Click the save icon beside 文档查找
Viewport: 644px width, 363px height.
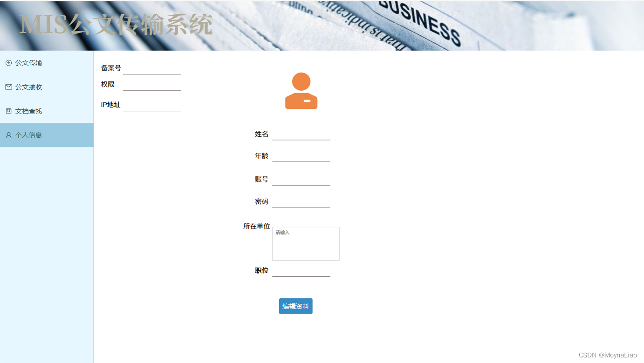(8, 111)
